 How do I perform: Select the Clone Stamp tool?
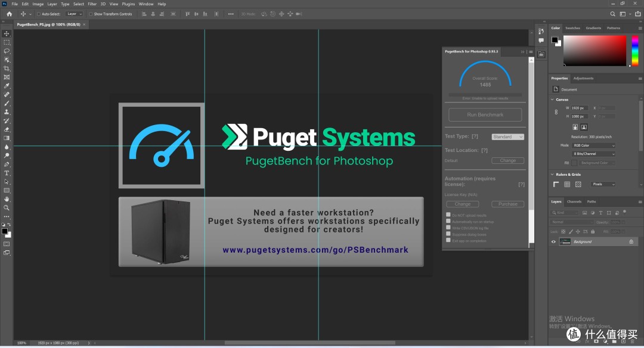pos(7,112)
